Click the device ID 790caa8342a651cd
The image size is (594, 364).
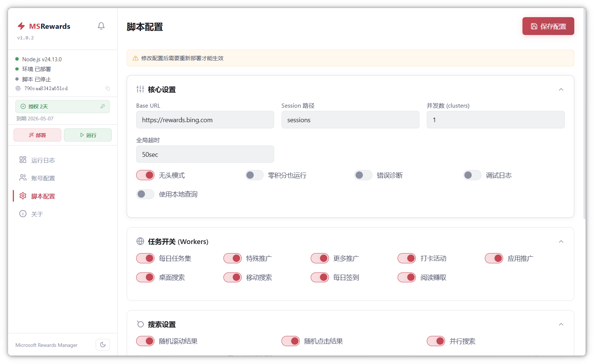tap(46, 89)
